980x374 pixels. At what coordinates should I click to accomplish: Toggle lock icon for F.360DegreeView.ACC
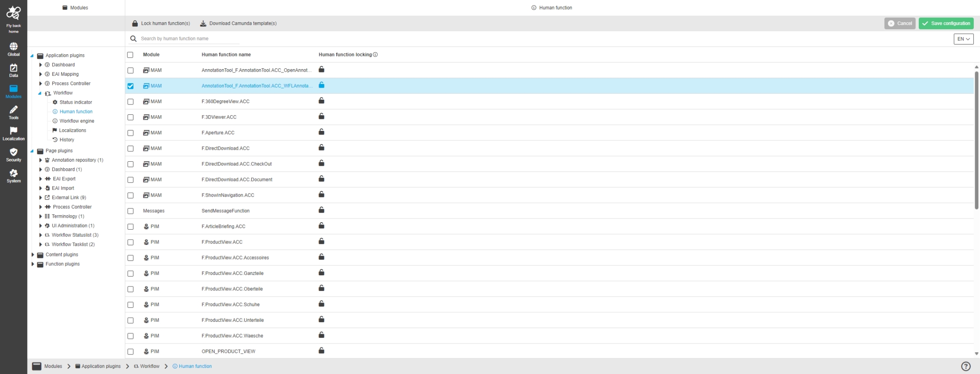[x=321, y=101]
